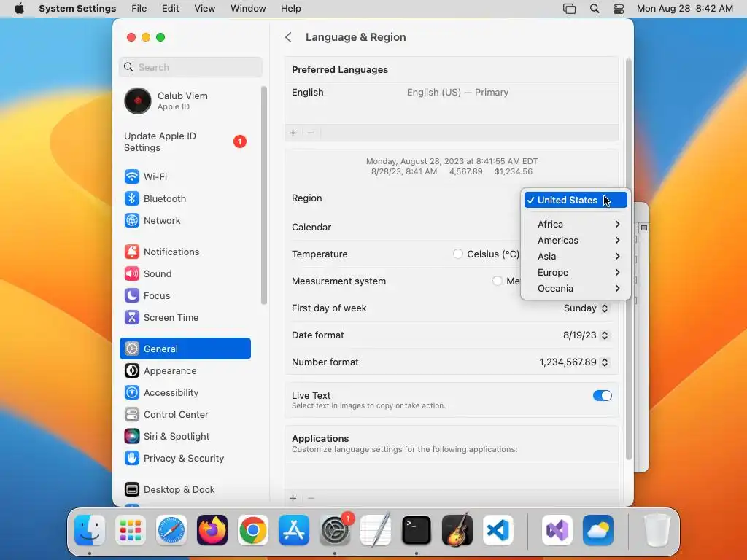Select the Metric measurement radio button
Viewport: 747px width, 560px height.
pos(497,281)
